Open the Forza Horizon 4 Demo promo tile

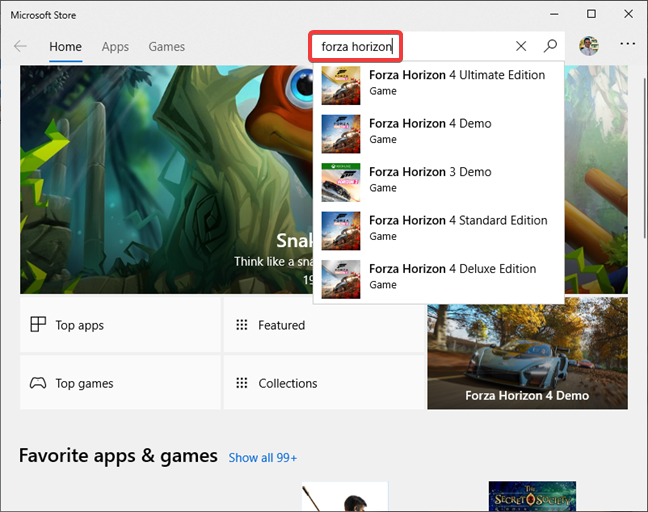click(x=527, y=353)
